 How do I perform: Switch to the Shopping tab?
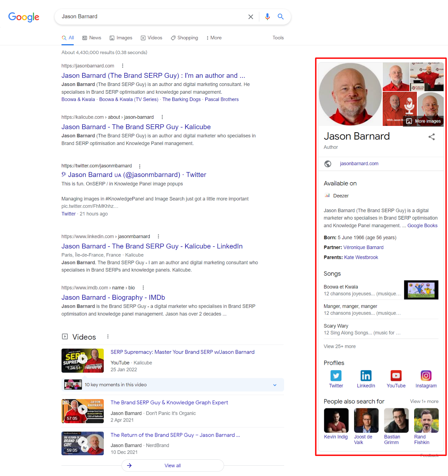(184, 38)
